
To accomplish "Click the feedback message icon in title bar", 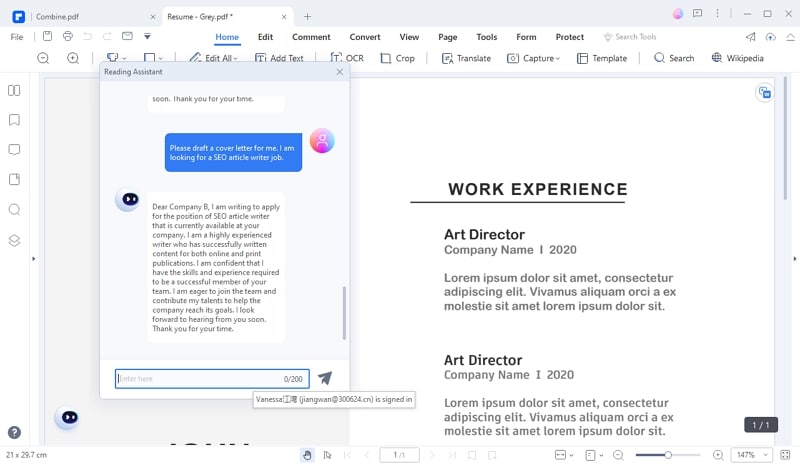I will pos(697,14).
